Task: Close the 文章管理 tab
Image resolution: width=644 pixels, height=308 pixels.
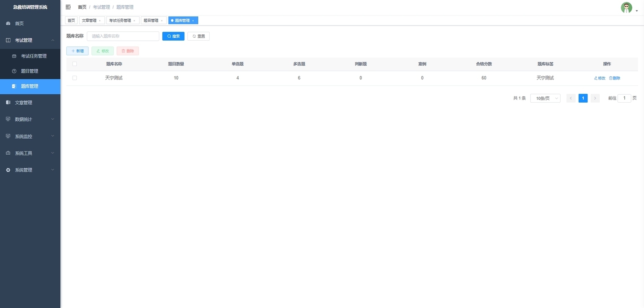Action: pos(100,21)
